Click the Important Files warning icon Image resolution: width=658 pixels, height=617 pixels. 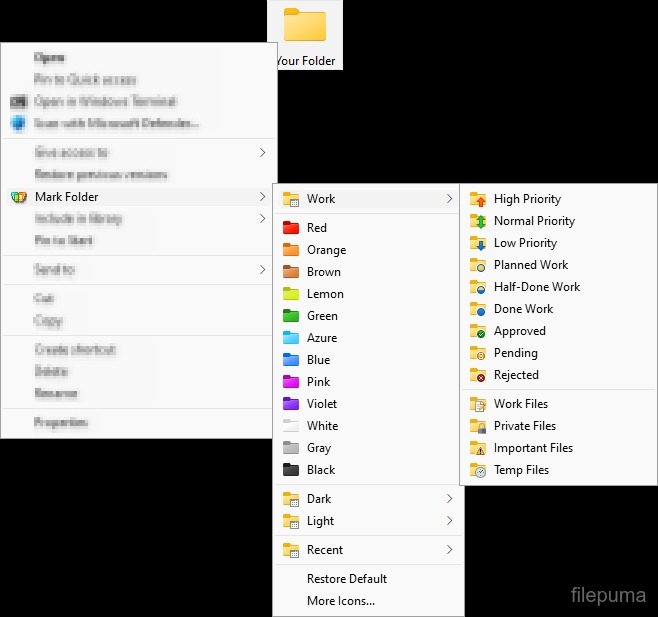478,448
